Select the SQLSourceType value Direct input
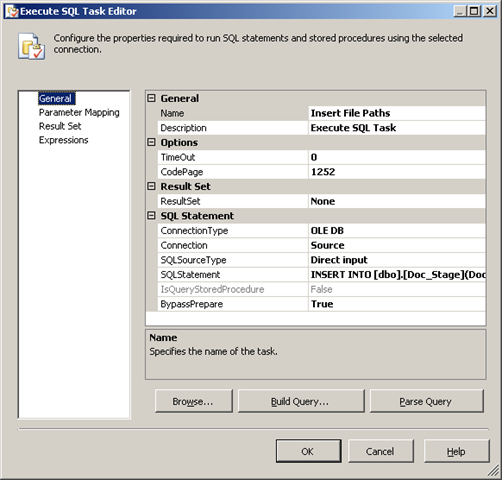 (397, 260)
